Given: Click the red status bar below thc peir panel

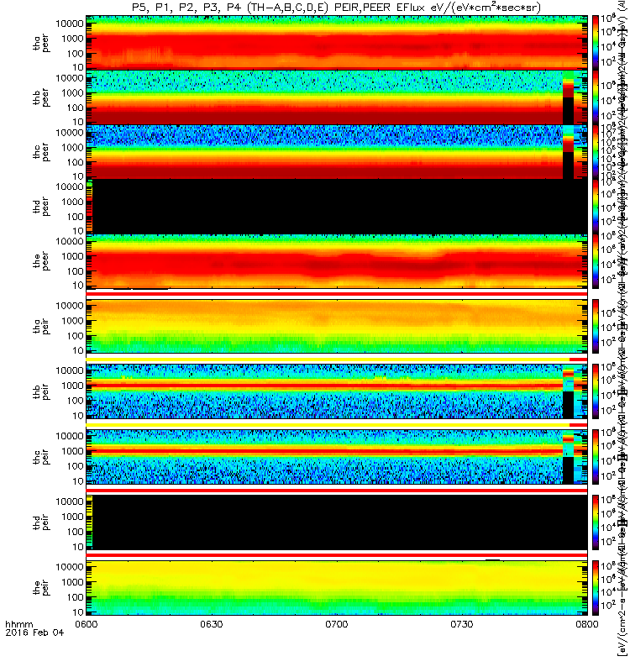Looking at the screenshot, I should (337, 490).
